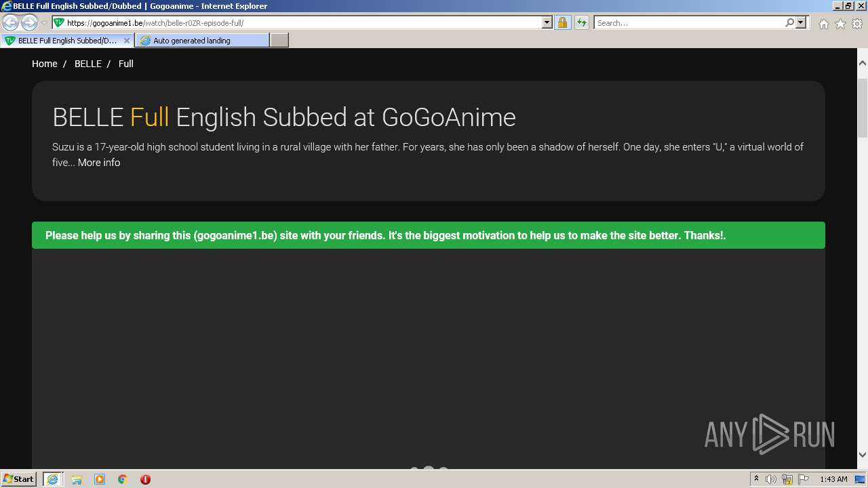The width and height of the screenshot is (868, 488).
Task: Open the network status tray icon
Action: point(787,479)
